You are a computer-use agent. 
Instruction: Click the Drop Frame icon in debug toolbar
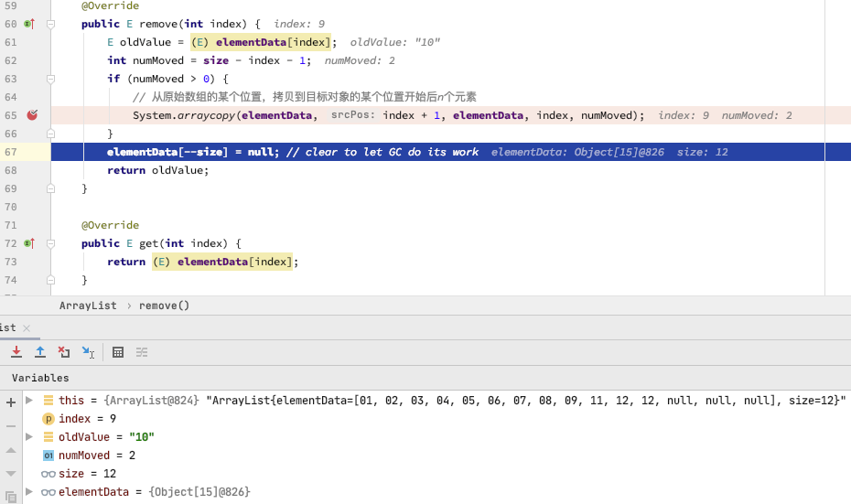pos(64,352)
